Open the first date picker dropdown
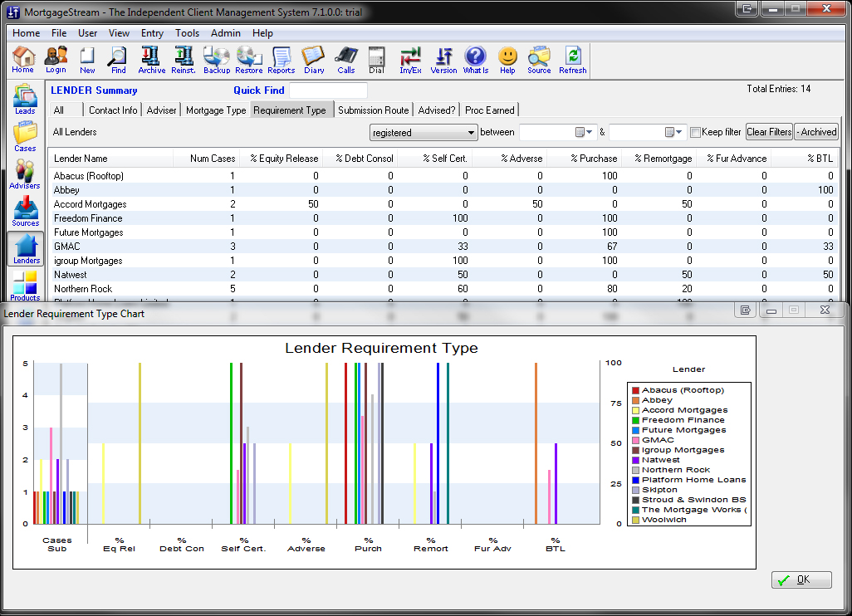This screenshot has height=616, width=852. [584, 132]
